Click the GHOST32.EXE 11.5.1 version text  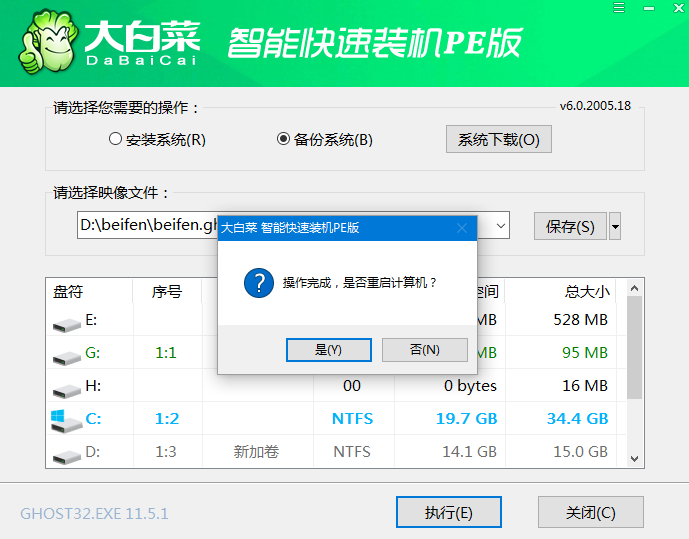click(94, 514)
